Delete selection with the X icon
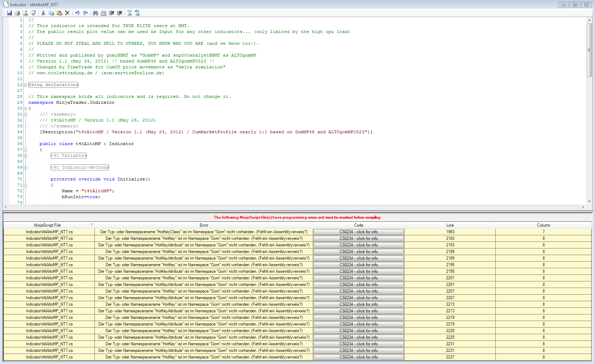This screenshot has height=364, width=594. [x=67, y=13]
